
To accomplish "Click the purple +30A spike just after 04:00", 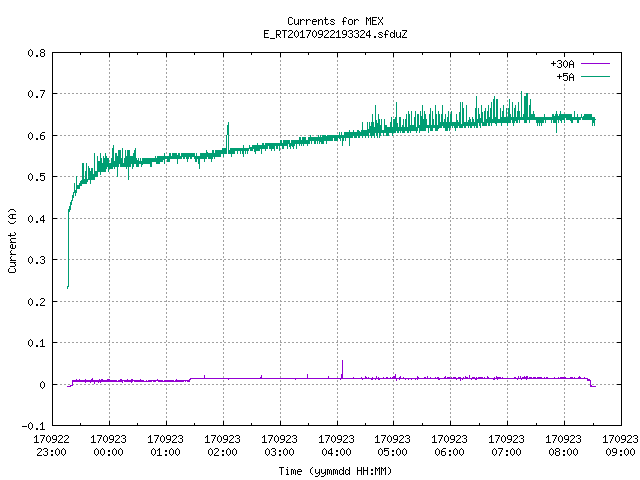I will click(342, 369).
